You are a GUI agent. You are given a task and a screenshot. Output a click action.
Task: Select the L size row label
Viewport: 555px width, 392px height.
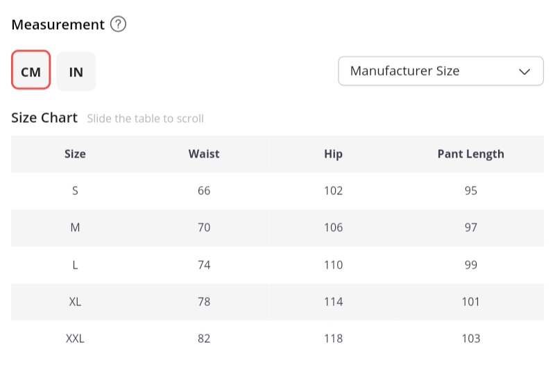coord(75,265)
